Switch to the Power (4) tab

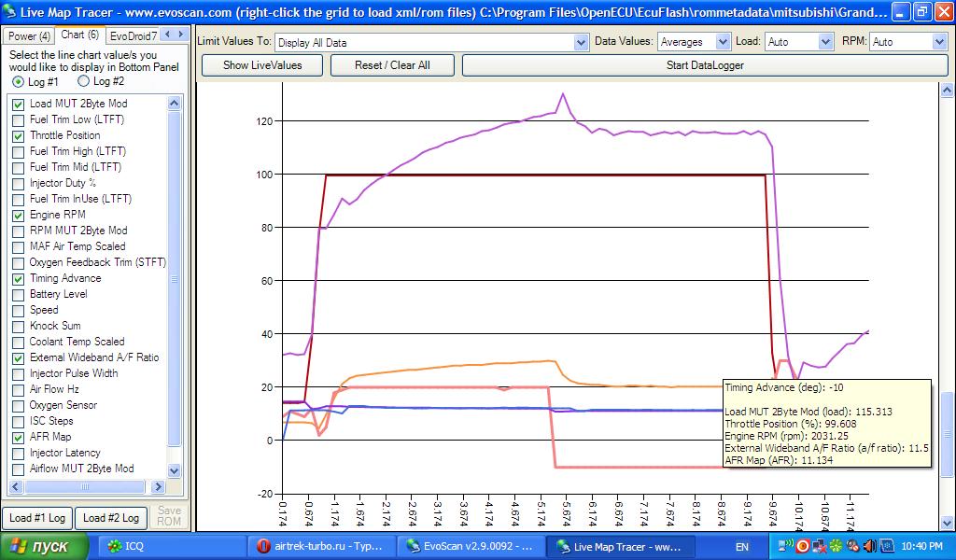click(30, 35)
